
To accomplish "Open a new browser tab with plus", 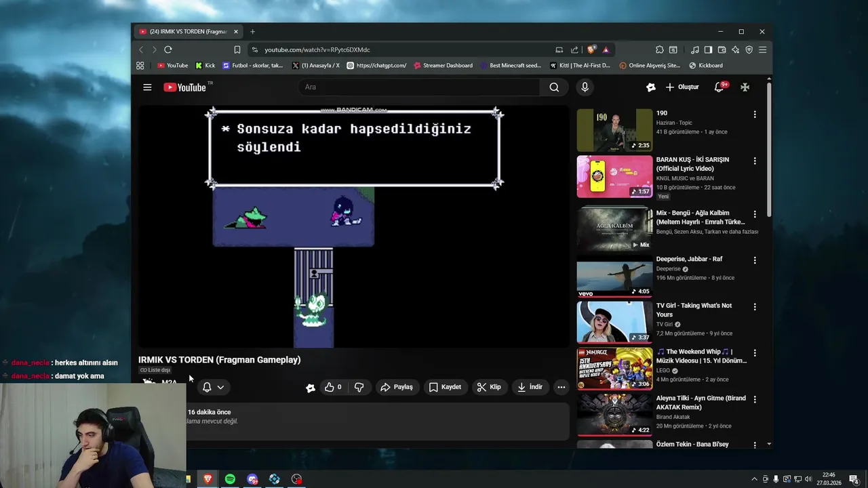I will point(252,31).
